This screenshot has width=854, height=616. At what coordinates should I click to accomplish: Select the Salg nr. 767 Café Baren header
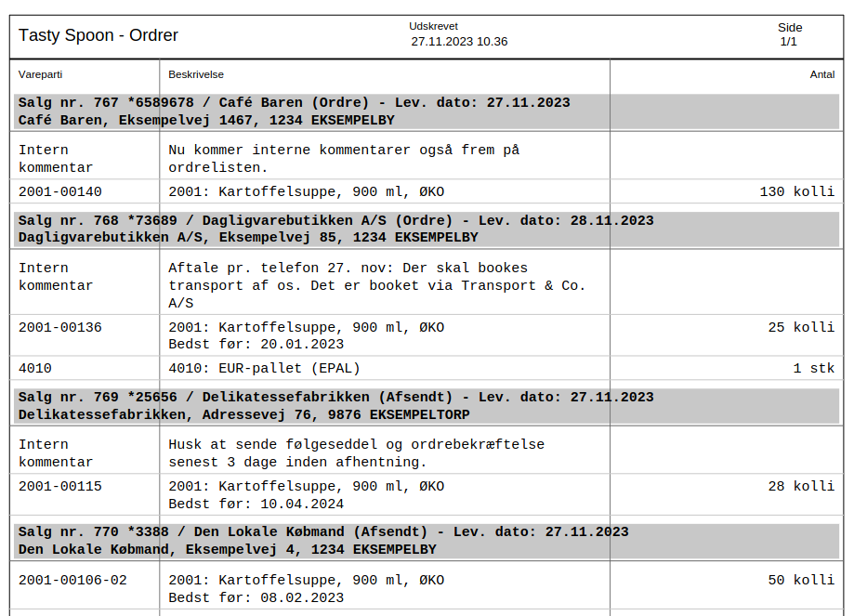click(x=295, y=103)
